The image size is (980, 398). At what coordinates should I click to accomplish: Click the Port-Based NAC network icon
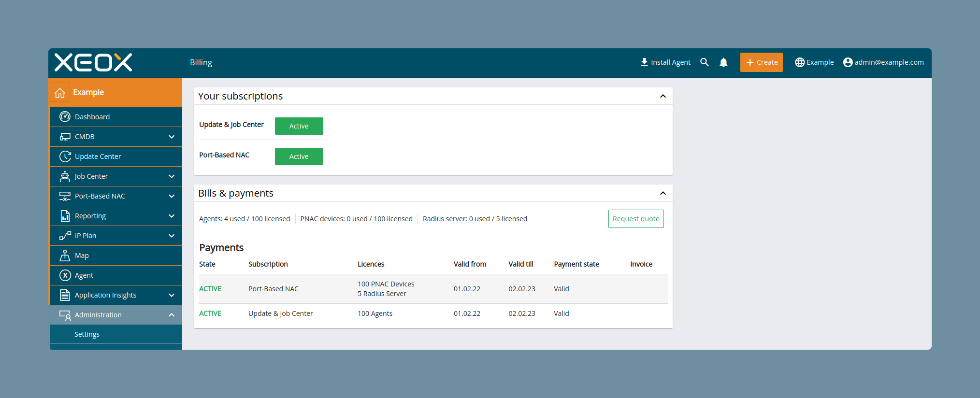(65, 196)
